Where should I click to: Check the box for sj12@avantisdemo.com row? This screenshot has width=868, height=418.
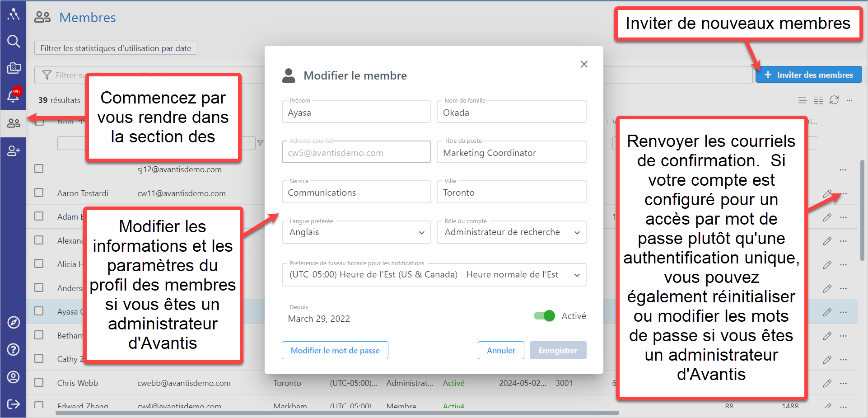coord(39,169)
